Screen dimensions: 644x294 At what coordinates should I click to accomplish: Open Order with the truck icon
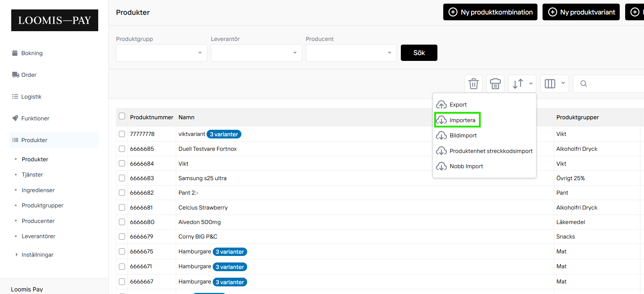[x=29, y=75]
